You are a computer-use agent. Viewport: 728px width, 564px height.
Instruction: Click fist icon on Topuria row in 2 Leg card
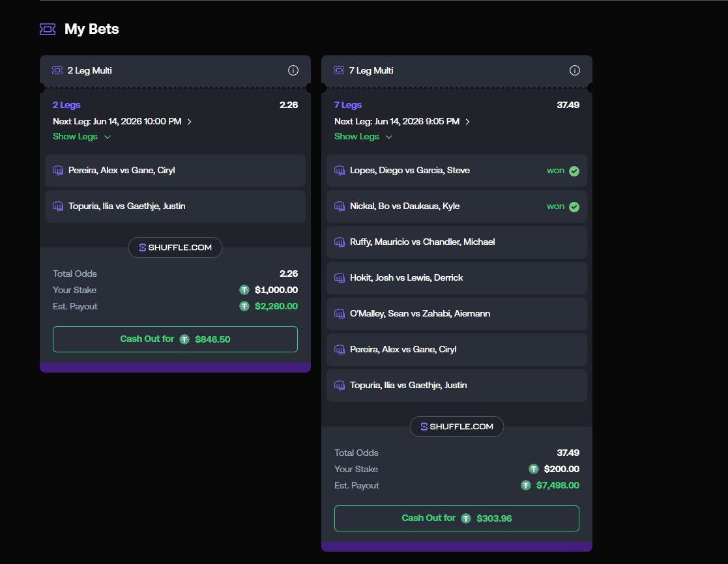pyautogui.click(x=58, y=206)
